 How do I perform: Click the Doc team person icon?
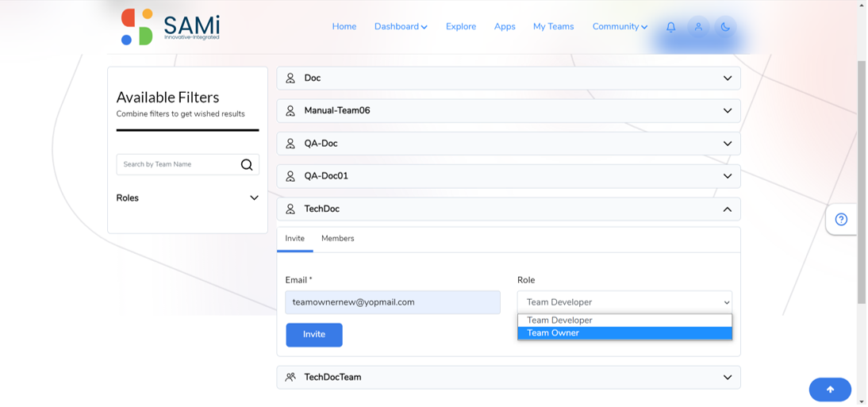pyautogui.click(x=290, y=78)
